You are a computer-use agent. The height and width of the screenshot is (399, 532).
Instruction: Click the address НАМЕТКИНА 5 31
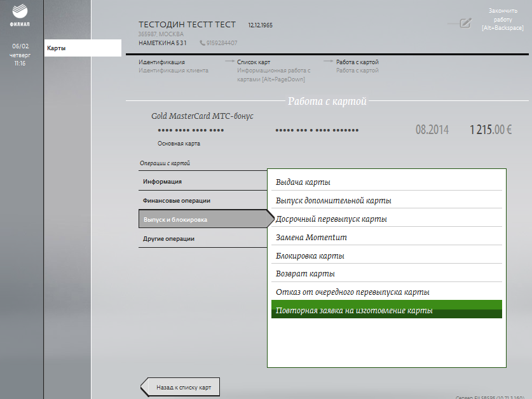pos(163,43)
